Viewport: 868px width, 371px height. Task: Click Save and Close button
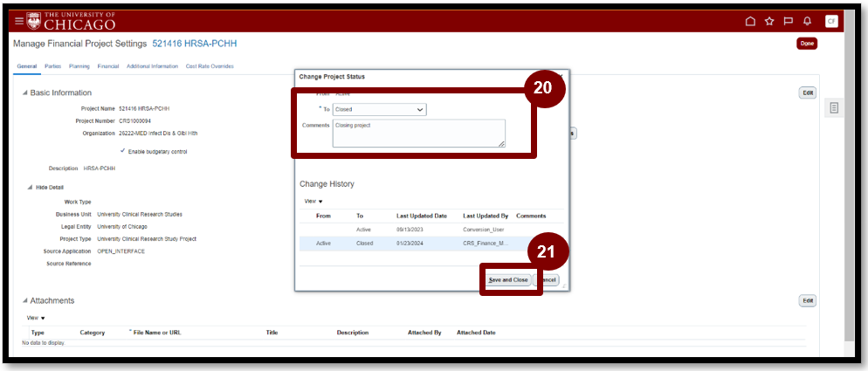508,280
